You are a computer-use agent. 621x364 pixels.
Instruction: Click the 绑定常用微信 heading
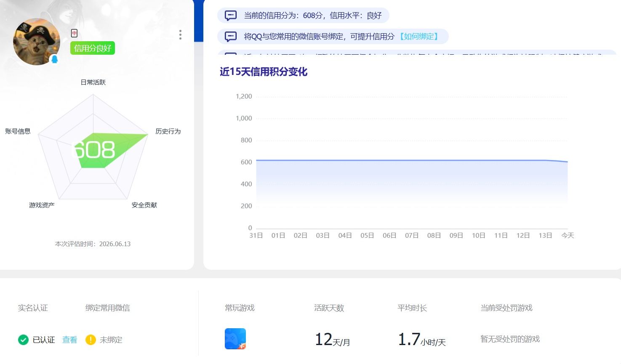108,308
